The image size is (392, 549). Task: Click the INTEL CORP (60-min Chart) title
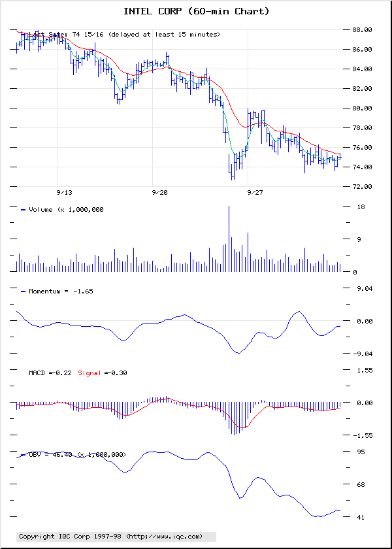tap(197, 12)
